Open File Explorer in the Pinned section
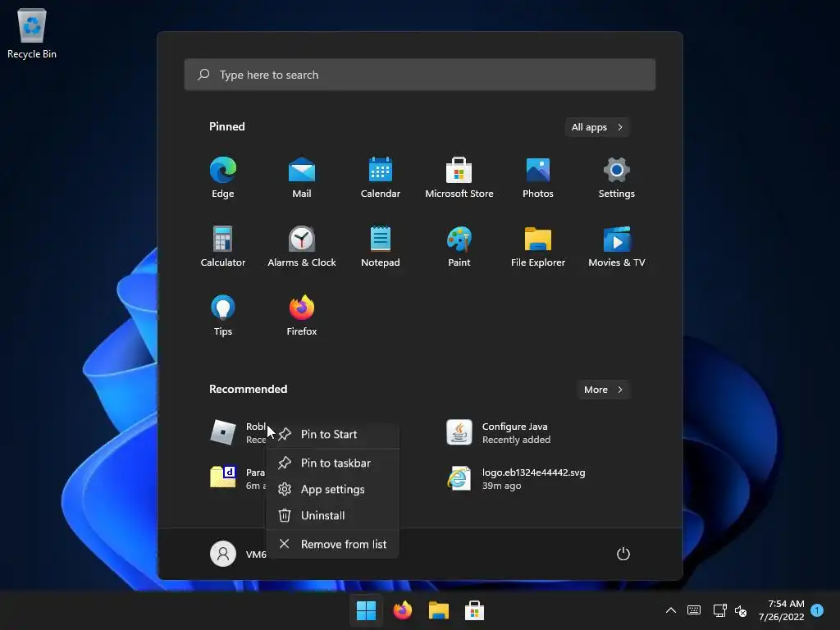The width and height of the screenshot is (840, 630). [538, 246]
